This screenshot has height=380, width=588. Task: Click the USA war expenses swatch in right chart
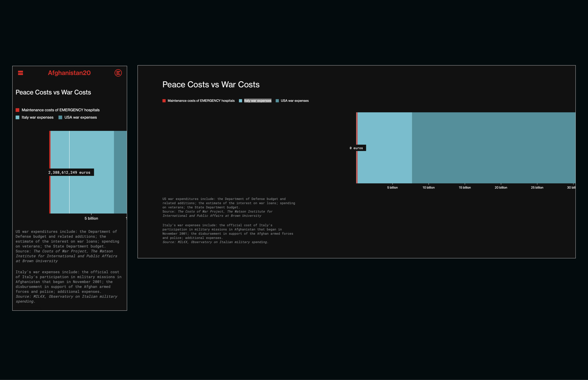click(x=277, y=101)
